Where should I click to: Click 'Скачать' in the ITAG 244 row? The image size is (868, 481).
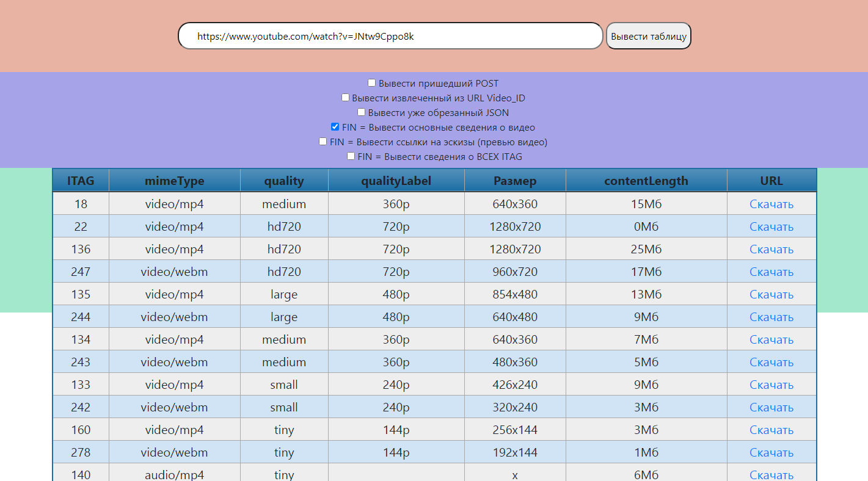coord(771,317)
